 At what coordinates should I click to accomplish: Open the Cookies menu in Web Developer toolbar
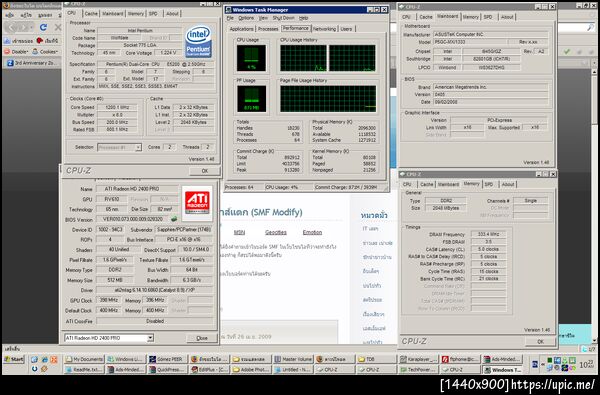coord(46,52)
